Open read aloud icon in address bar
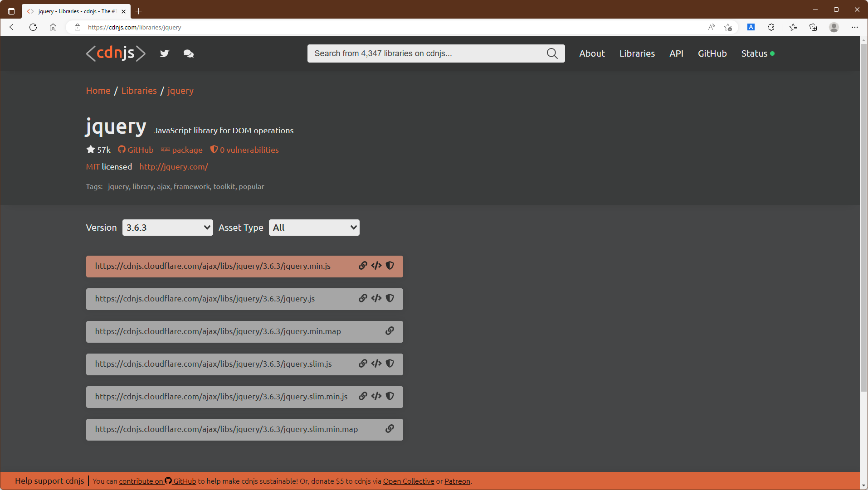 712,27
